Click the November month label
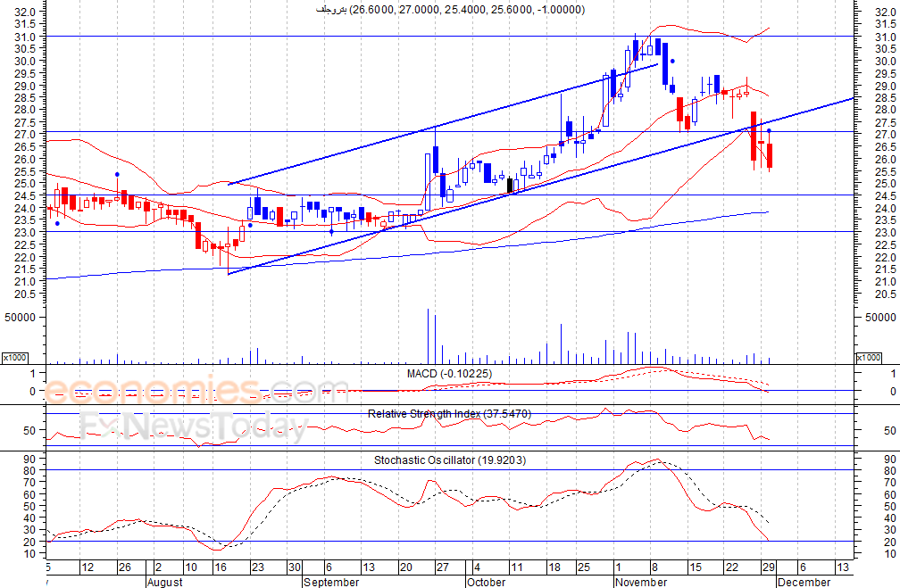 (x=640, y=583)
